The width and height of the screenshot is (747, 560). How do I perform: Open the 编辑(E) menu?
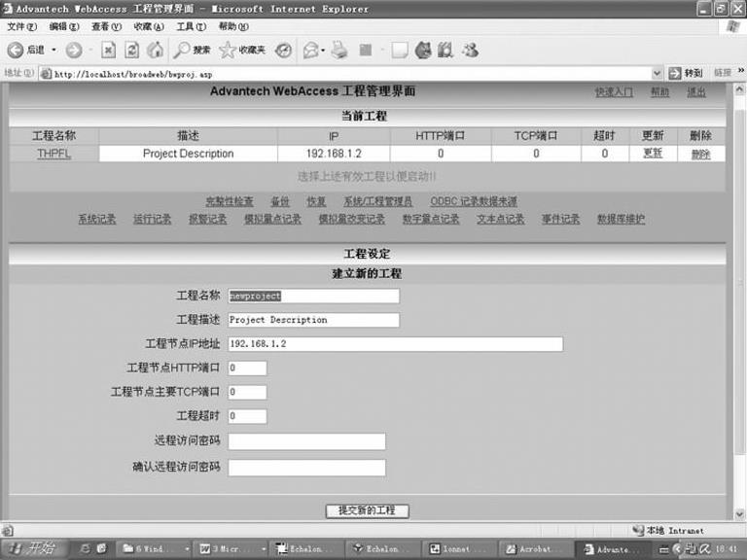tap(64, 26)
